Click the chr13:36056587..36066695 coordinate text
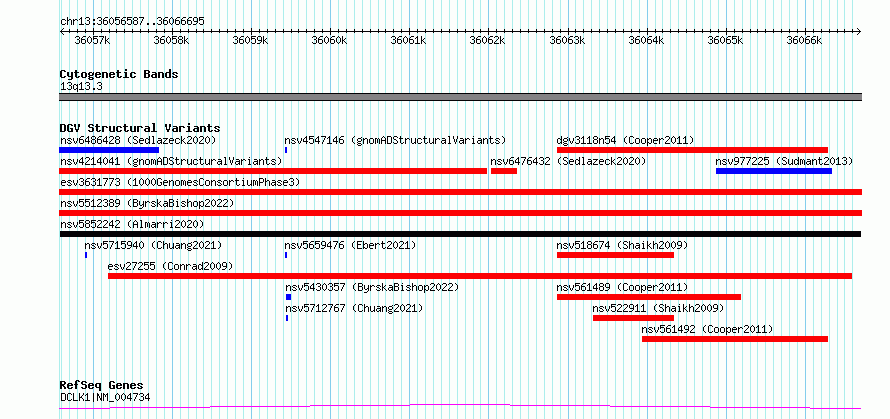Screen dimensions: 890x419 click(x=132, y=22)
